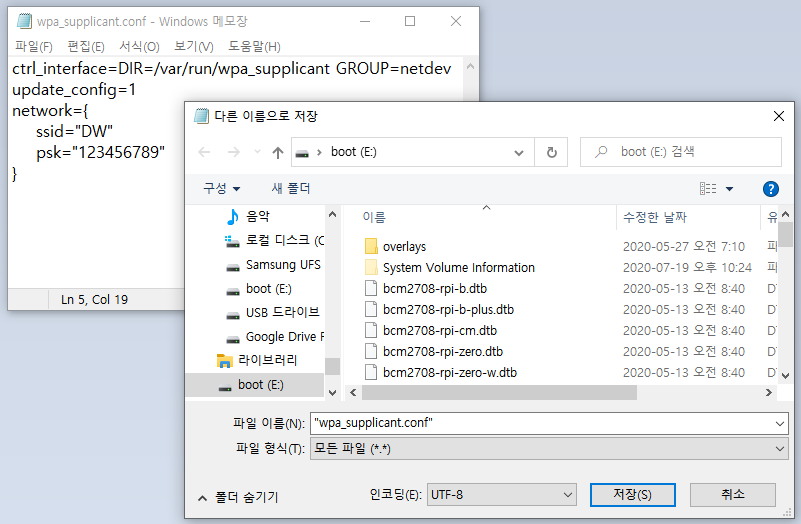The width and height of the screenshot is (801, 524).
Task: Click Save As dialog title bar notepad icon
Action: pyautogui.click(x=201, y=116)
